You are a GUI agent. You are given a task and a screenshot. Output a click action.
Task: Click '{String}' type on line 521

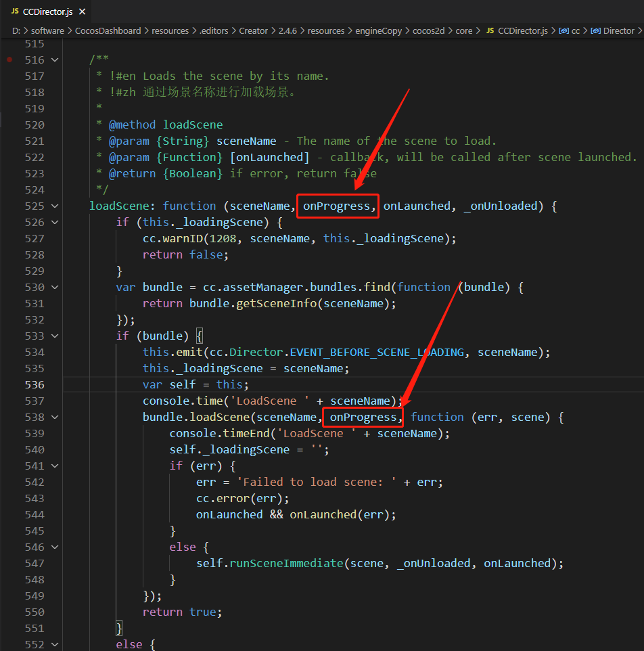[183, 141]
